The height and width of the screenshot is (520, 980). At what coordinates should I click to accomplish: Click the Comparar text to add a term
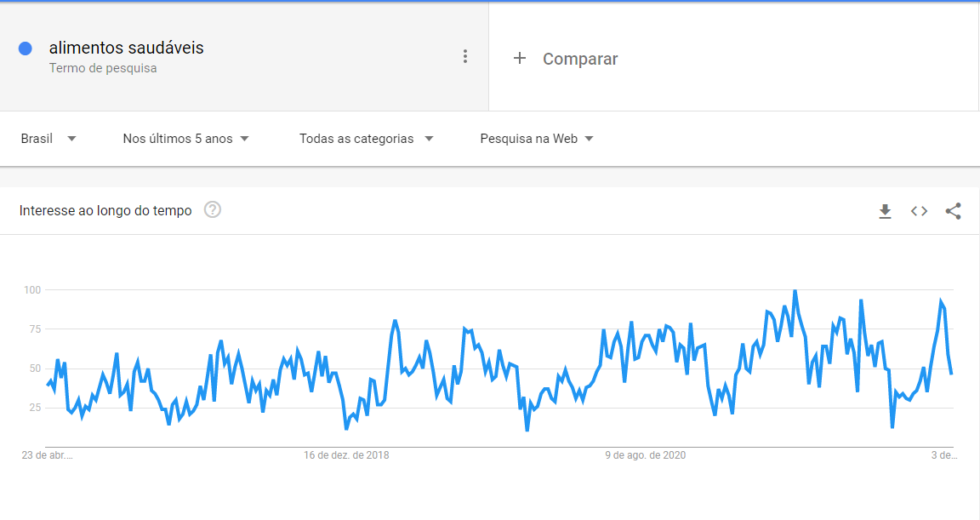point(580,59)
